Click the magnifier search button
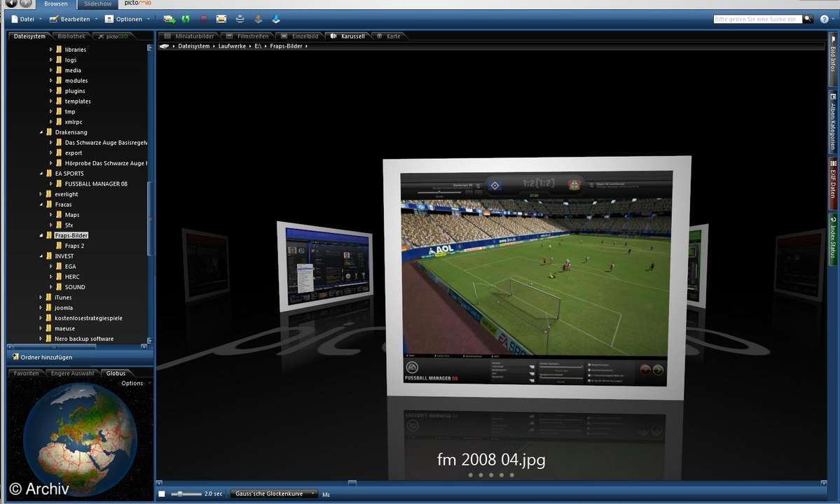 (808, 20)
